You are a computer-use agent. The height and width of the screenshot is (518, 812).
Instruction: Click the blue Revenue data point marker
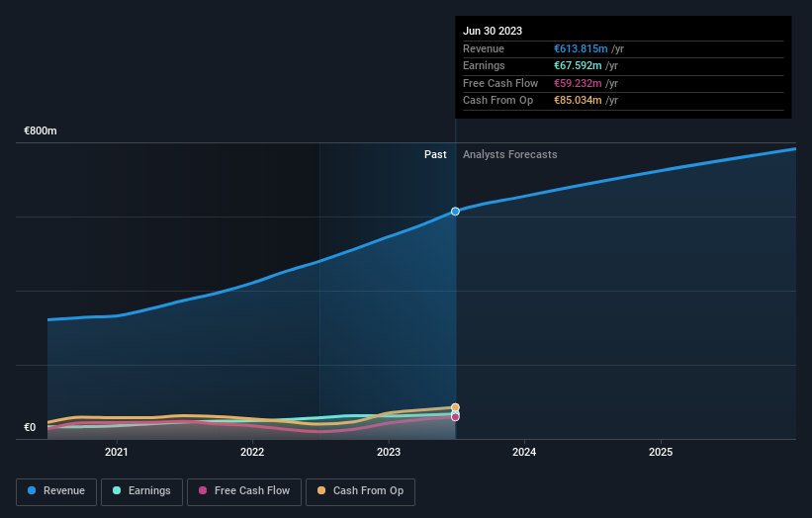coord(455,212)
